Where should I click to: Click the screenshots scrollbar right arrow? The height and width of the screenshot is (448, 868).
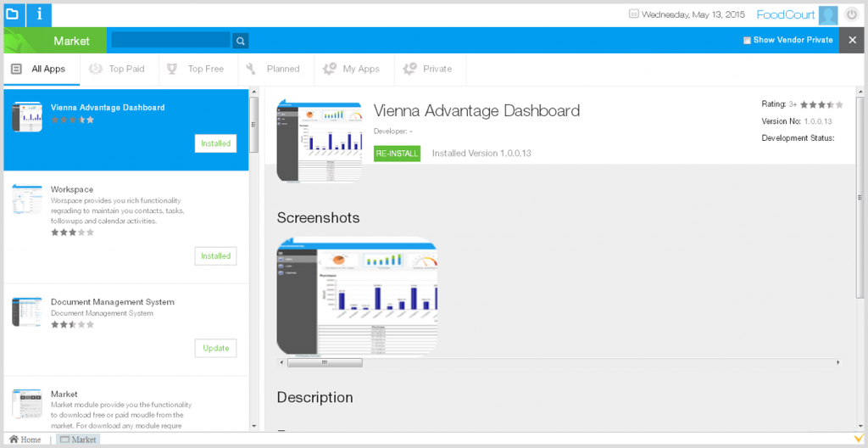point(838,362)
